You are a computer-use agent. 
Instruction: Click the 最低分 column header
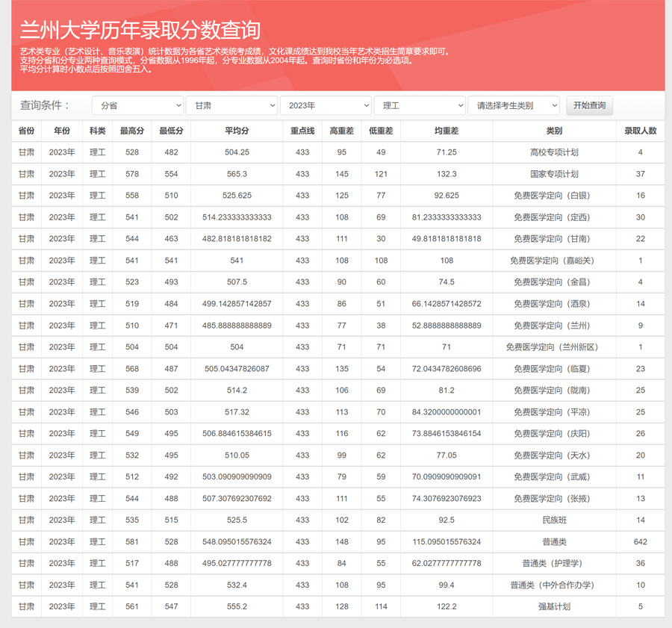click(x=172, y=131)
